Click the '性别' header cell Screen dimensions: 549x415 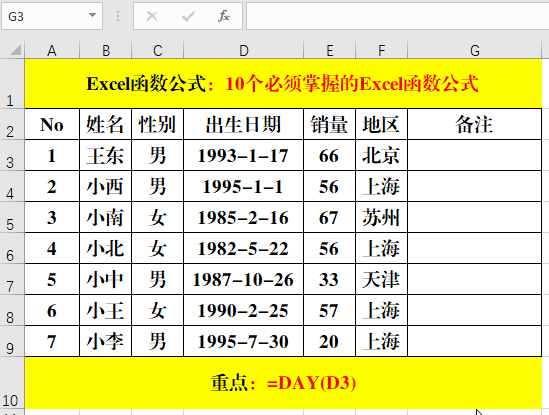click(x=157, y=124)
